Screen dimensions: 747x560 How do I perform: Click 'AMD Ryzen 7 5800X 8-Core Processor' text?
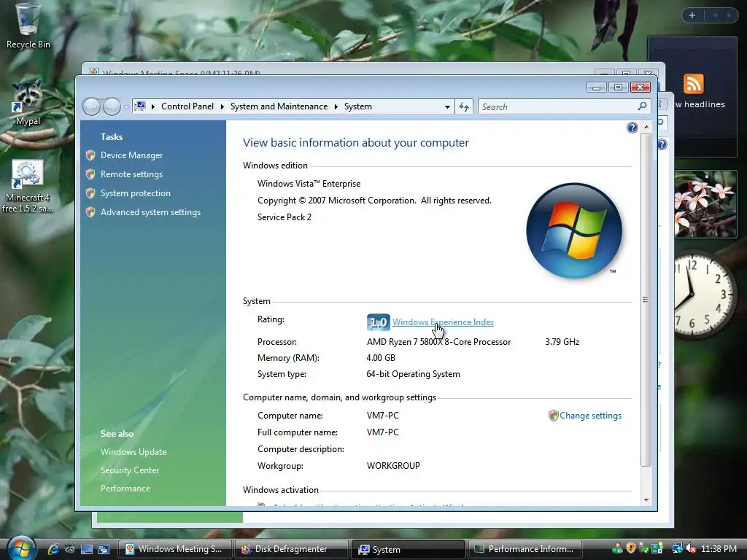[x=438, y=342]
